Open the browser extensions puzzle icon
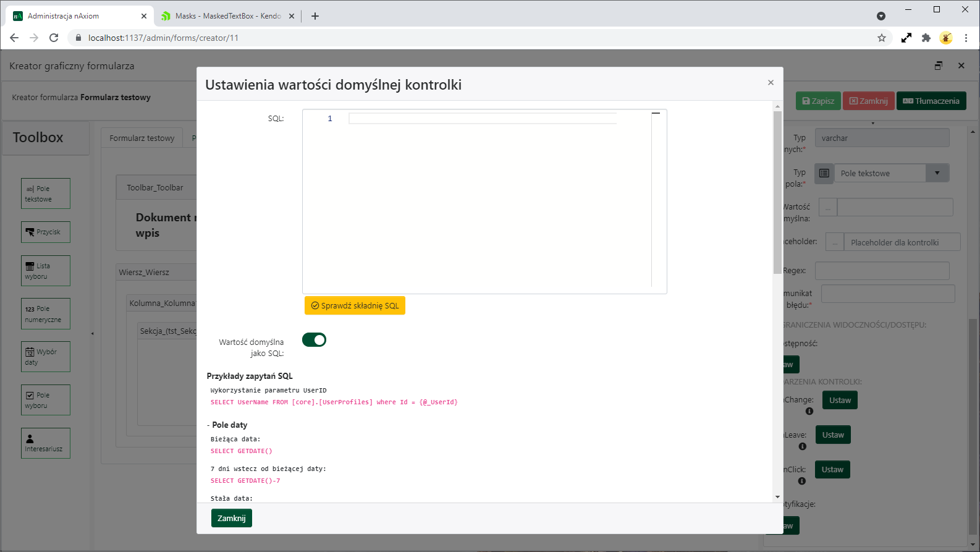 926,38
